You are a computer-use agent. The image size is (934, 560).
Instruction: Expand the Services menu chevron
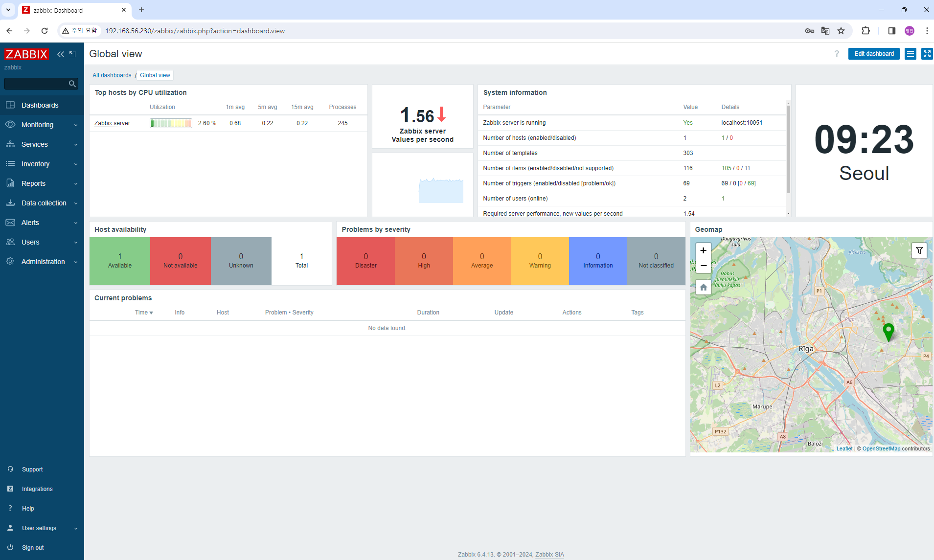(x=76, y=145)
